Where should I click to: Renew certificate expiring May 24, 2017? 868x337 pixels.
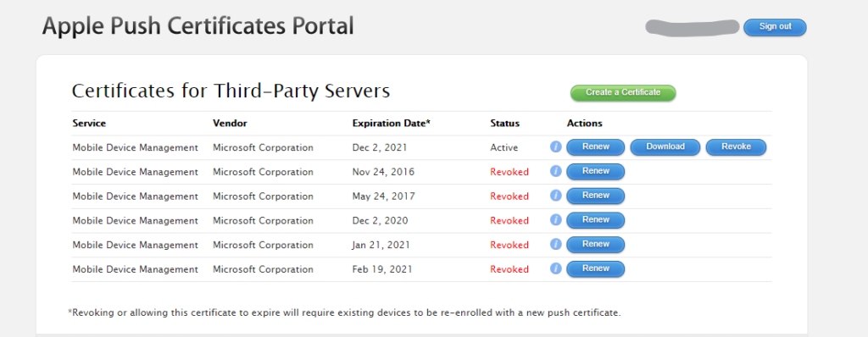tap(596, 196)
